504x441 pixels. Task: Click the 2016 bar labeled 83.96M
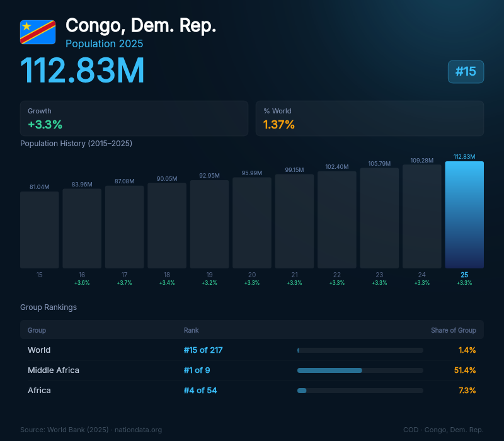pos(82,229)
